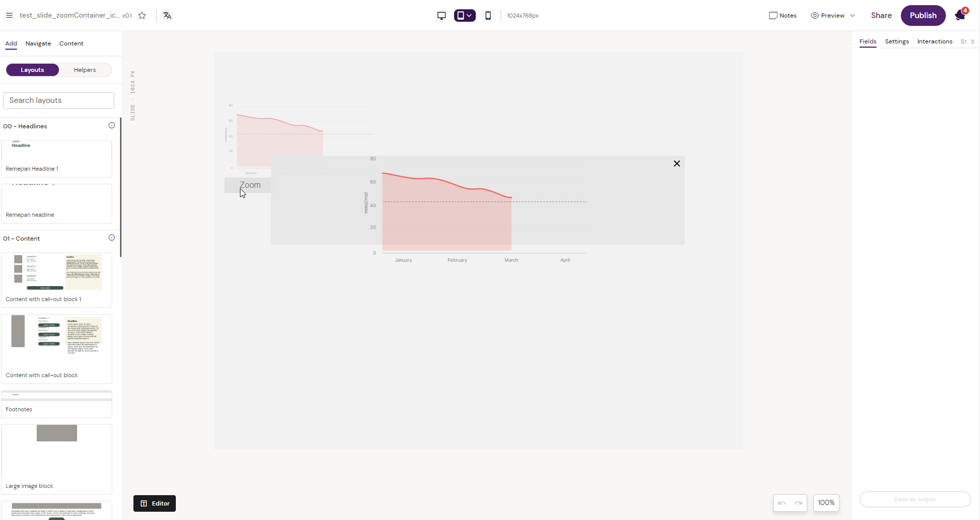Open the translation languages icon
The image size is (980, 520).
[167, 16]
